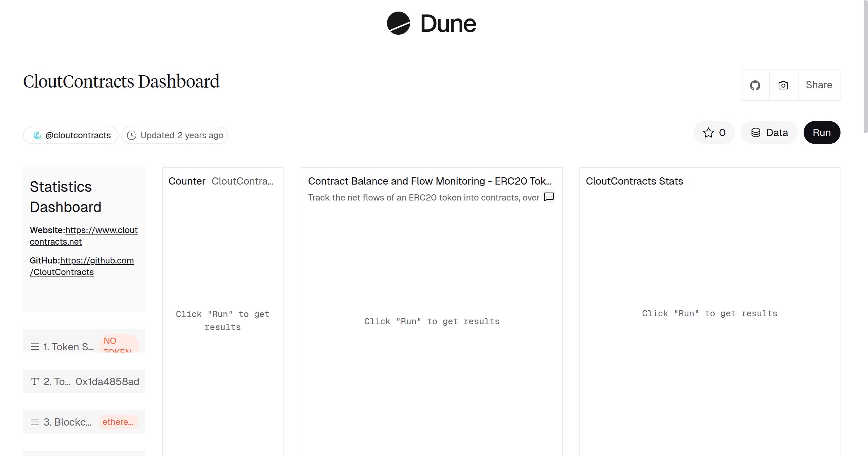
Task: Open the Data panel via database icon
Action: tap(769, 132)
